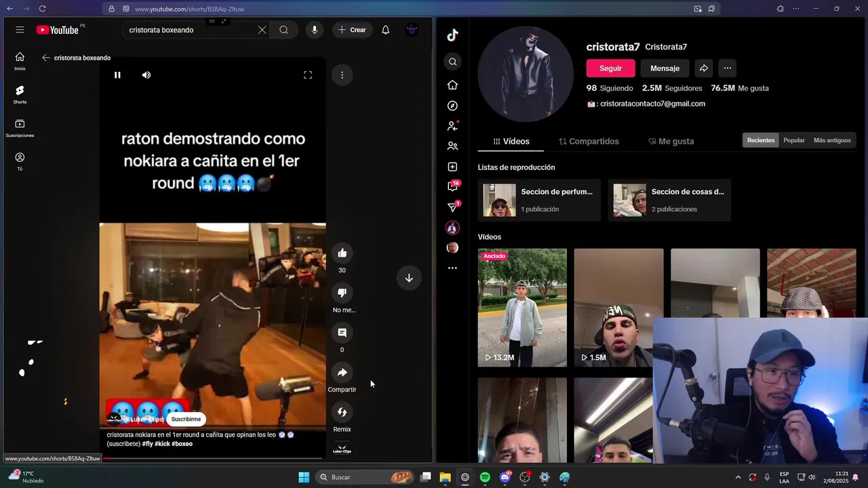Open YouTube notifications bell

(x=385, y=30)
